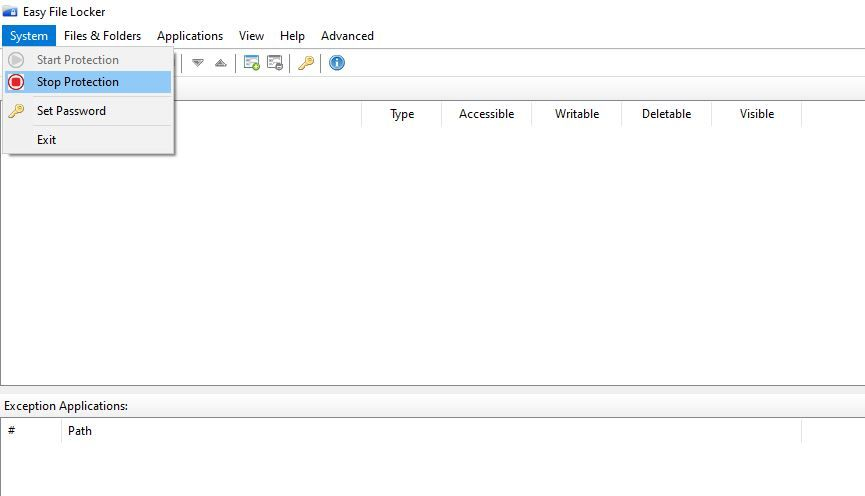The width and height of the screenshot is (865, 496).
Task: Click the Writable column header
Action: [x=576, y=114]
